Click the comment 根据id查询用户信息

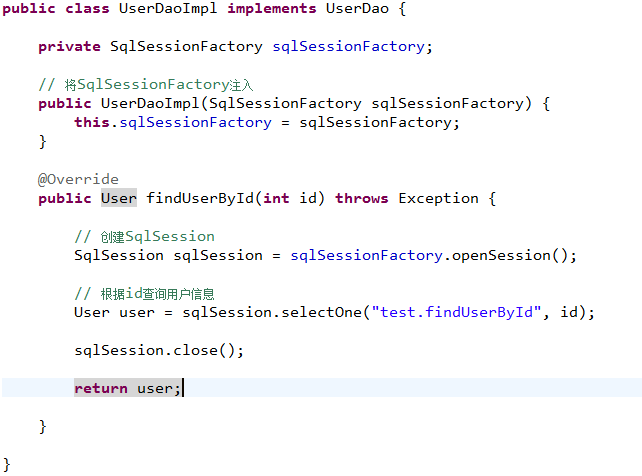pyautogui.click(x=144, y=293)
